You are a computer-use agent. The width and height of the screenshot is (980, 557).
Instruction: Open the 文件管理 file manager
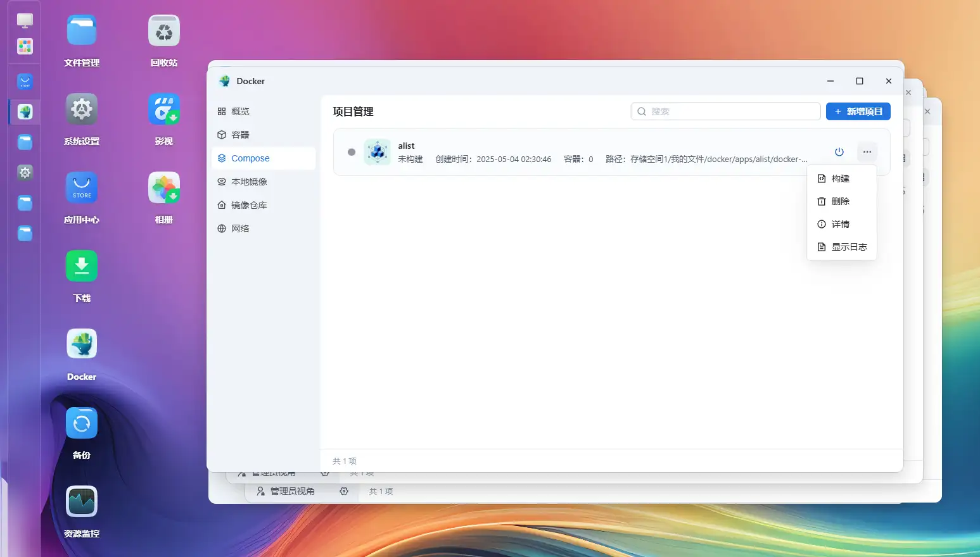(81, 30)
